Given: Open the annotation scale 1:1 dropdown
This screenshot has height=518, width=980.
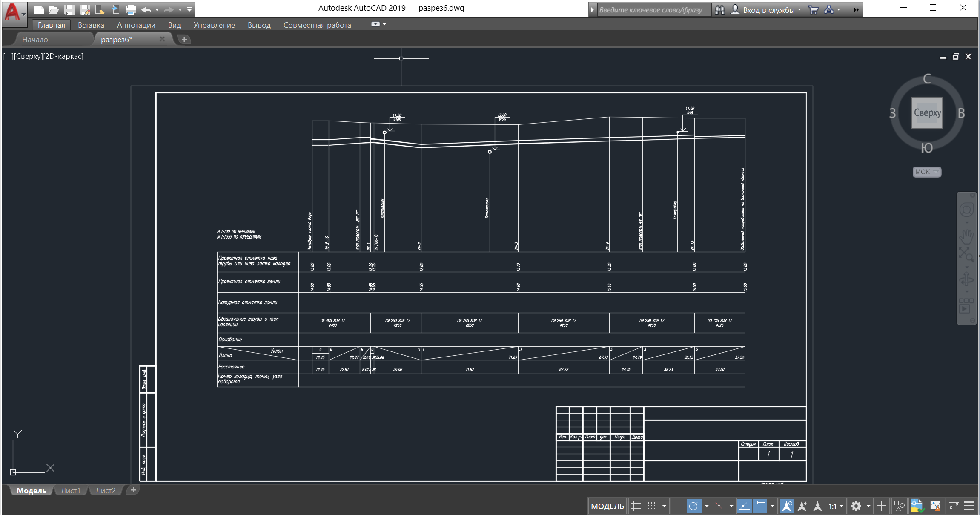Looking at the screenshot, I should [x=836, y=506].
